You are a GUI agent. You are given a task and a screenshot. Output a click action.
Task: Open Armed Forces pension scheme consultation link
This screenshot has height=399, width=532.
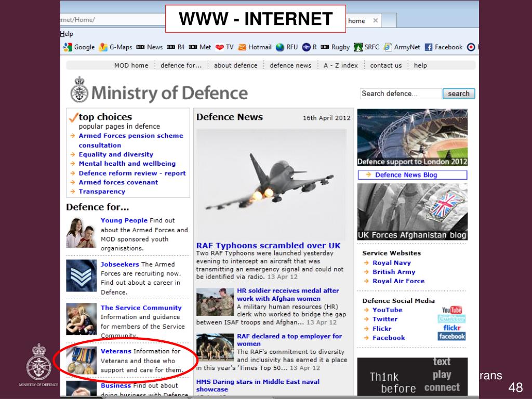coord(130,140)
